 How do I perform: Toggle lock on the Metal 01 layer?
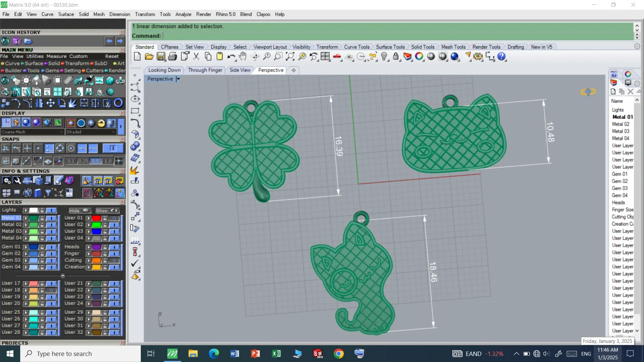click(x=42, y=218)
